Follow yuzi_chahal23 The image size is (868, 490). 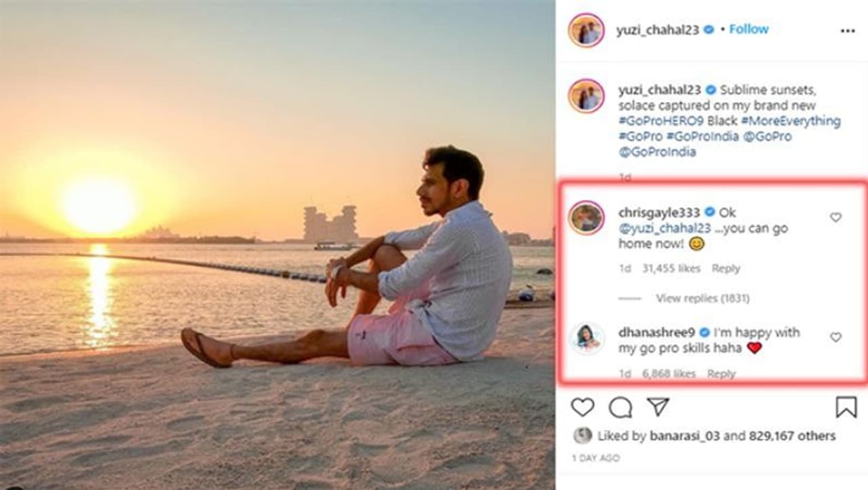(749, 30)
